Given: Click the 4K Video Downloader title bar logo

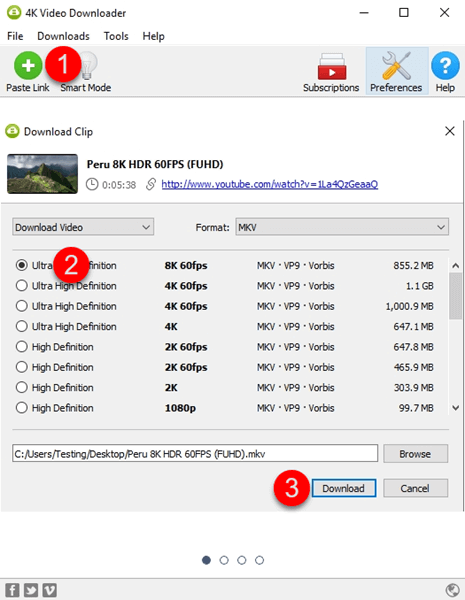Looking at the screenshot, I should (x=14, y=13).
